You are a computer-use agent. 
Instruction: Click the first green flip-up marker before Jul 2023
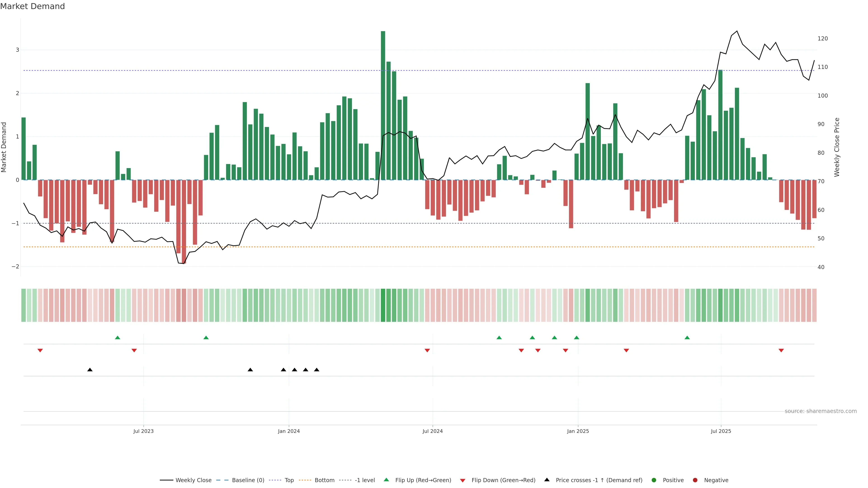click(117, 338)
